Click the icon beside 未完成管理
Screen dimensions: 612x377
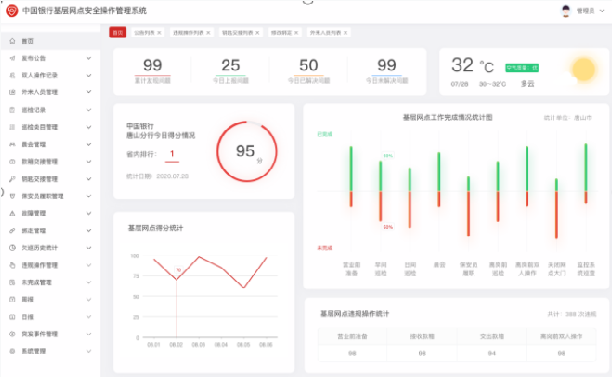pos(12,282)
